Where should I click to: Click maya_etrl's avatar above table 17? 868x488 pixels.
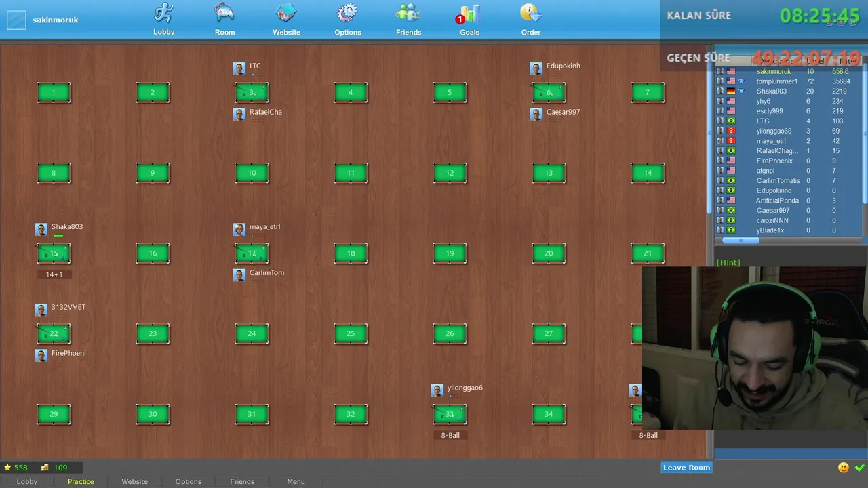(x=239, y=229)
